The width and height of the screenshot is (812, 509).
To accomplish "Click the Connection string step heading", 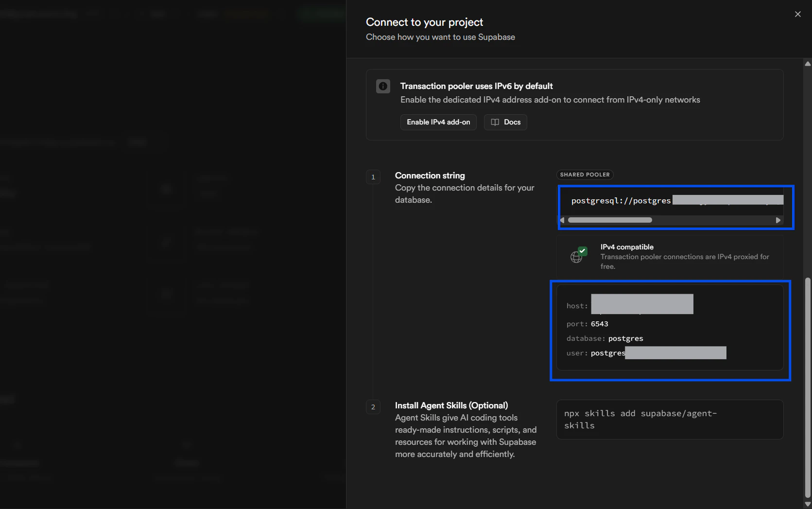I will pyautogui.click(x=430, y=176).
